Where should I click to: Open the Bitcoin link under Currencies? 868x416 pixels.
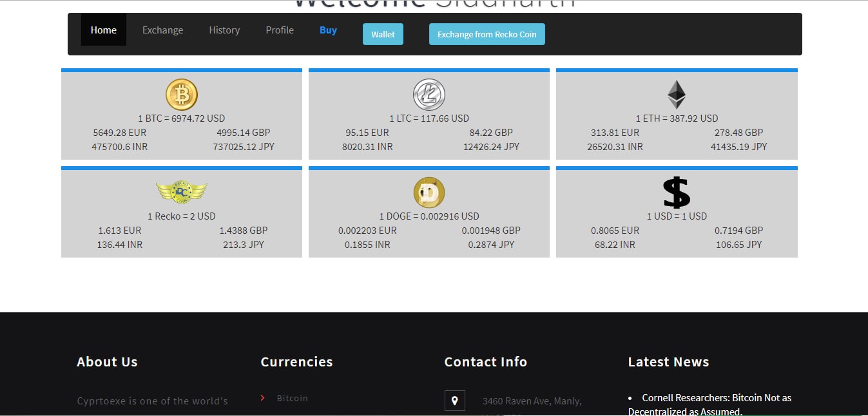coord(293,398)
